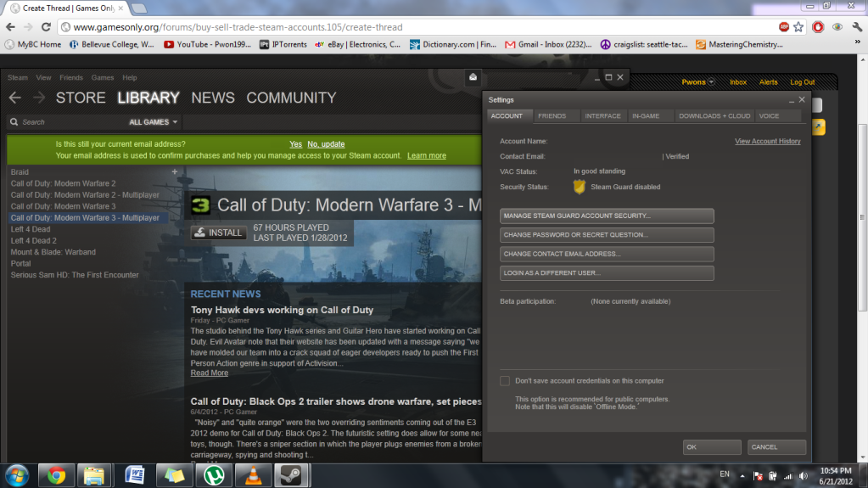Click the Steam notification tray icon
The width and height of the screenshot is (868, 488).
[473, 77]
